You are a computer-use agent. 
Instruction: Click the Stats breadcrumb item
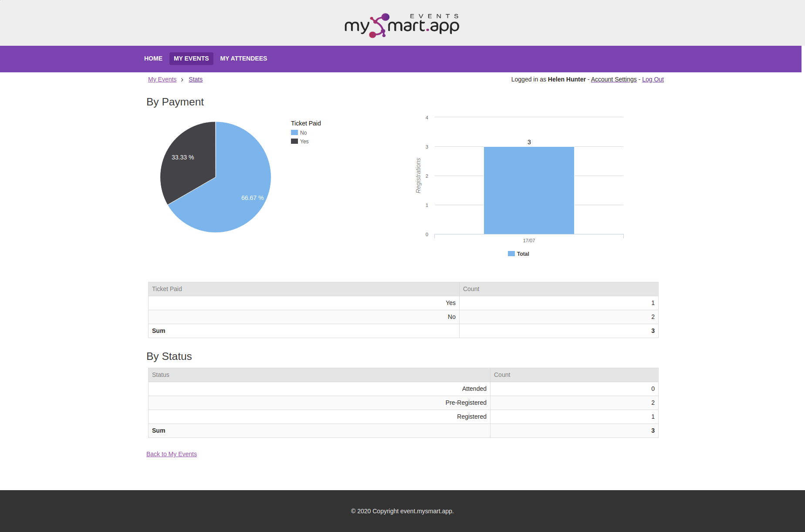(x=196, y=79)
